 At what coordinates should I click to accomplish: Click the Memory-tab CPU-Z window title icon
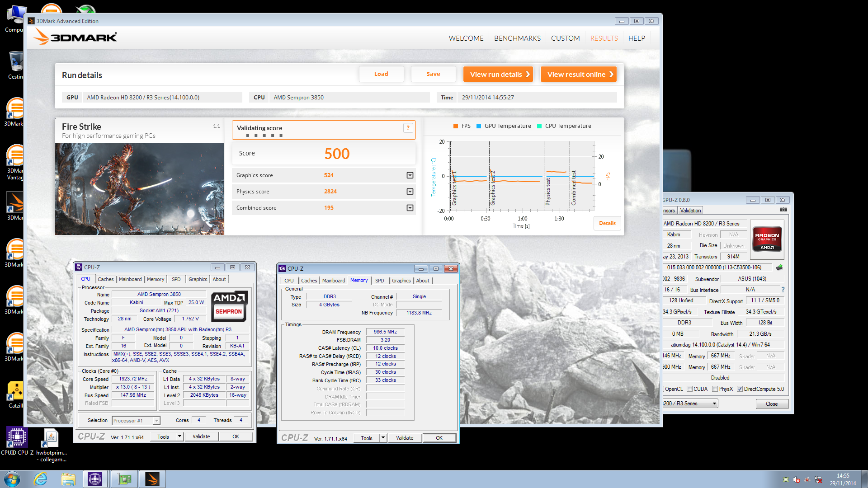tap(282, 268)
